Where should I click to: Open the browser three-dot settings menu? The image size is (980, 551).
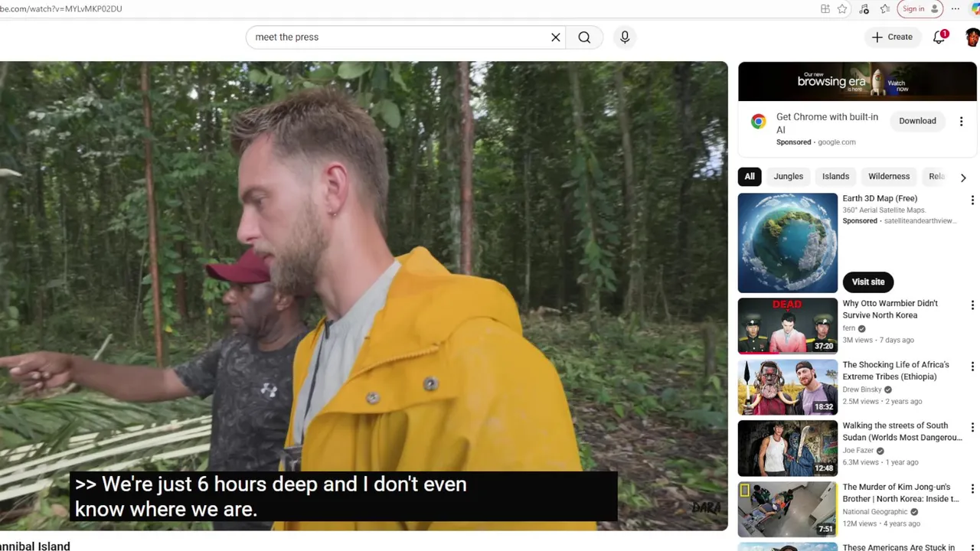955,9
